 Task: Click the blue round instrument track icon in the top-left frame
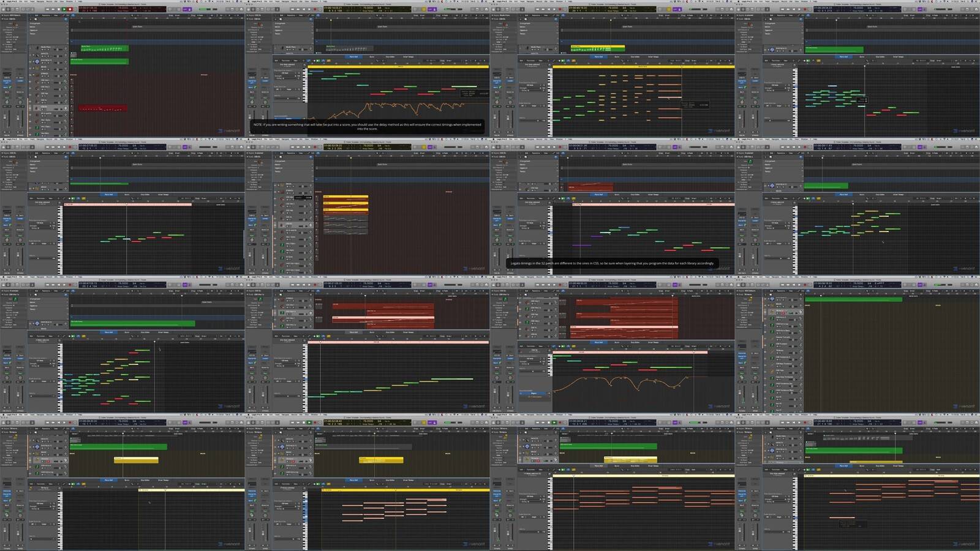tap(37, 61)
